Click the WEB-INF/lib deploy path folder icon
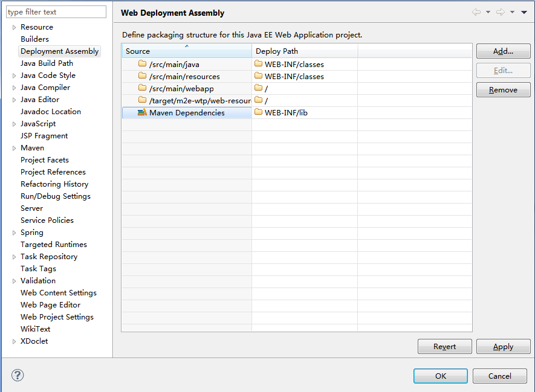 259,112
